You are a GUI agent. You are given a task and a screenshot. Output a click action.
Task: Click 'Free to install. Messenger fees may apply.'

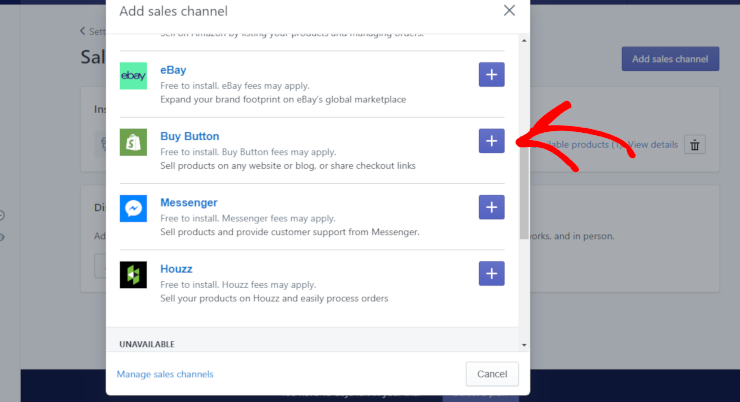(248, 218)
